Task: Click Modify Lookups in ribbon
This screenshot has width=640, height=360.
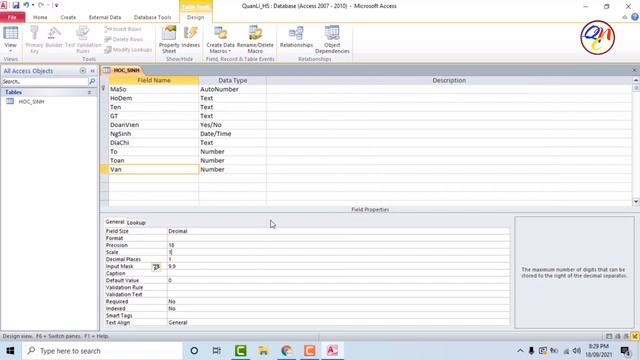Action: pos(128,49)
